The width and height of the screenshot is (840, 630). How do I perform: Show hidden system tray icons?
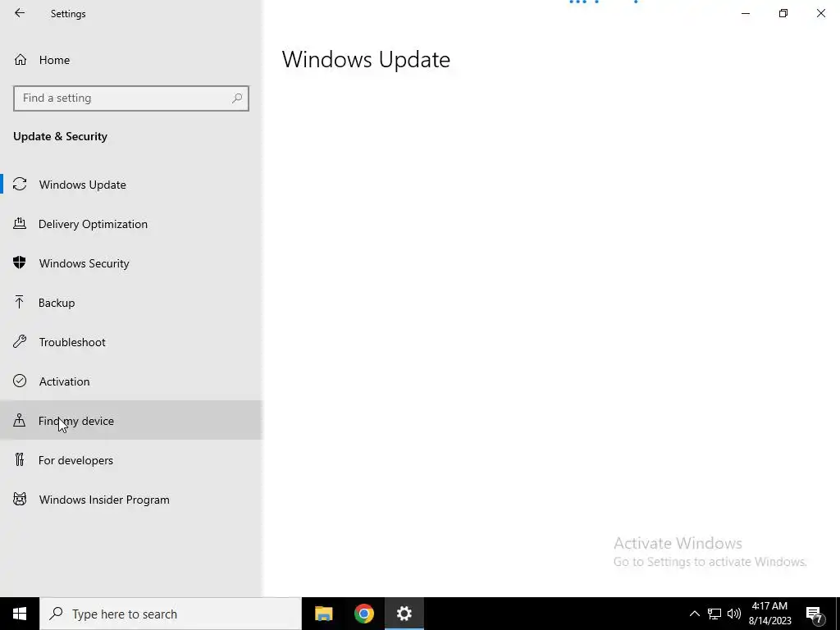(694, 614)
